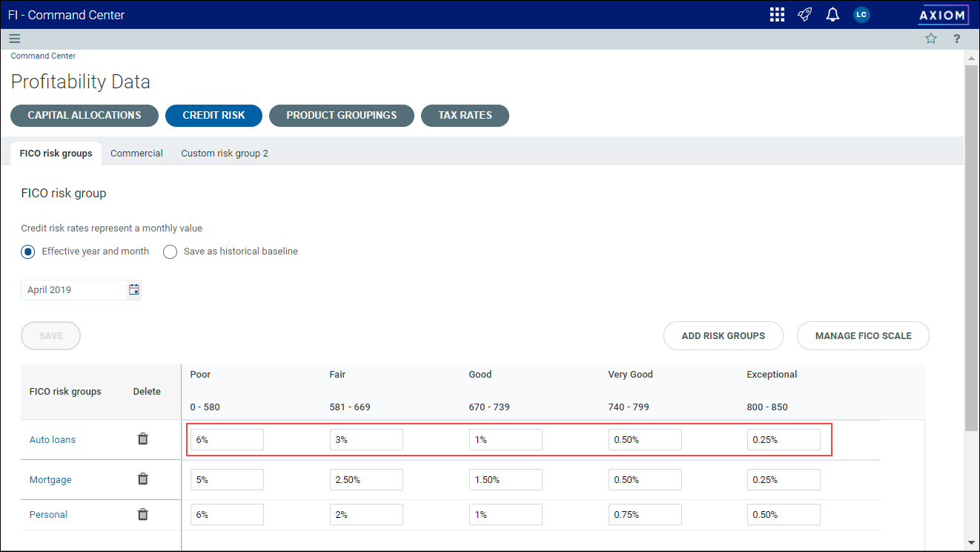Open the Product Groupings section
This screenshot has width=980, height=552.
tap(341, 115)
